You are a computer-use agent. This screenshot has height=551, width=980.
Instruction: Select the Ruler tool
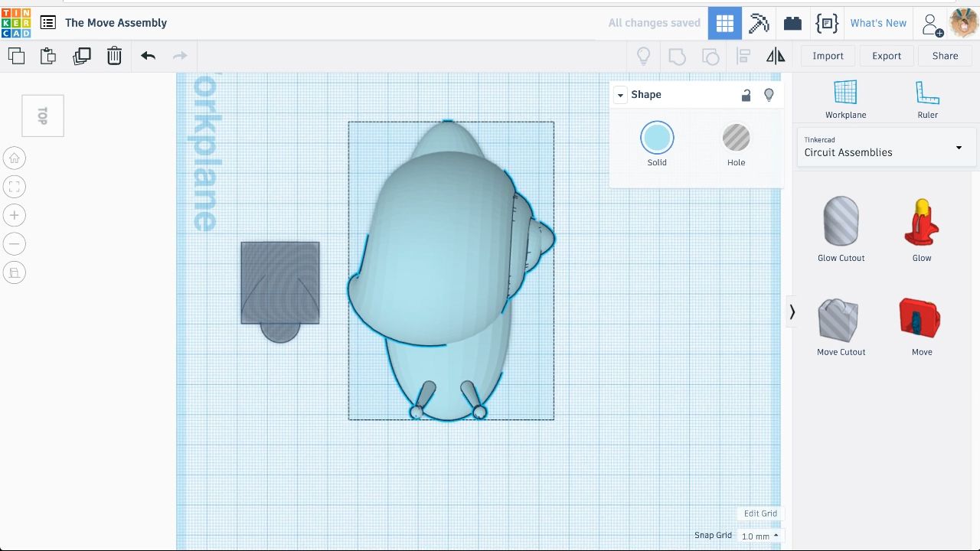pyautogui.click(x=927, y=99)
